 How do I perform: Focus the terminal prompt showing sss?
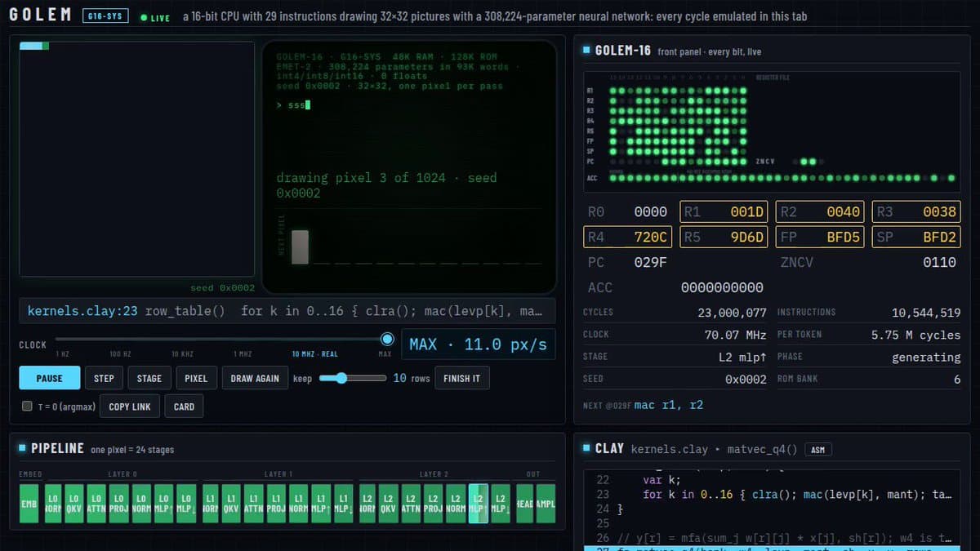(294, 104)
